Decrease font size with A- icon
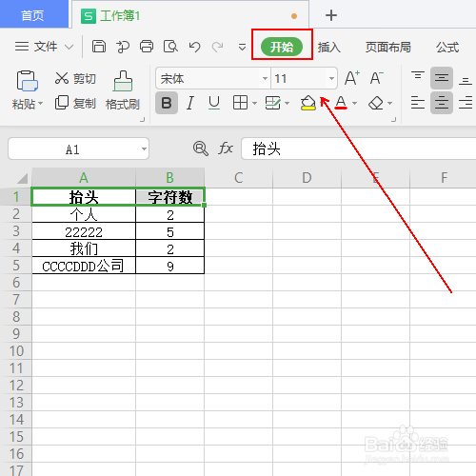This screenshot has height=476, width=476. pos(377,78)
